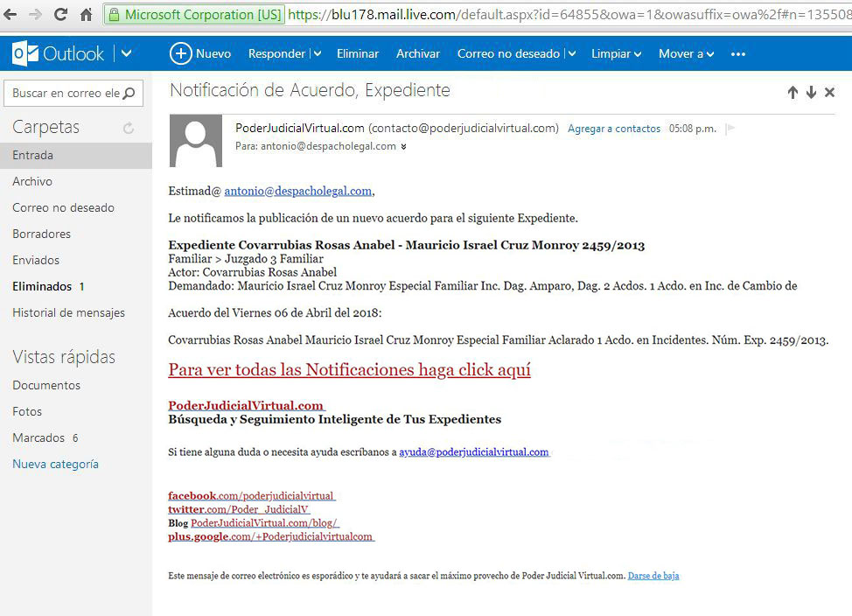Open the more actions ellipsis menu

(x=738, y=54)
